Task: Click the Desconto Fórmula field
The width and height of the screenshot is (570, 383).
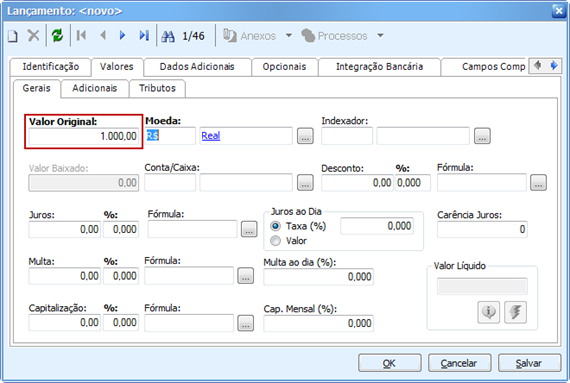Action: coord(482,182)
